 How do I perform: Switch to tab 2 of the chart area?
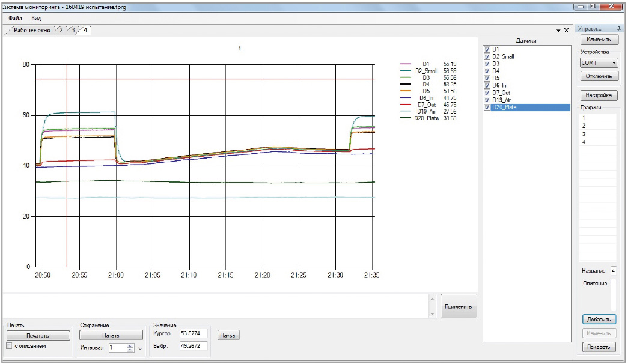point(61,30)
